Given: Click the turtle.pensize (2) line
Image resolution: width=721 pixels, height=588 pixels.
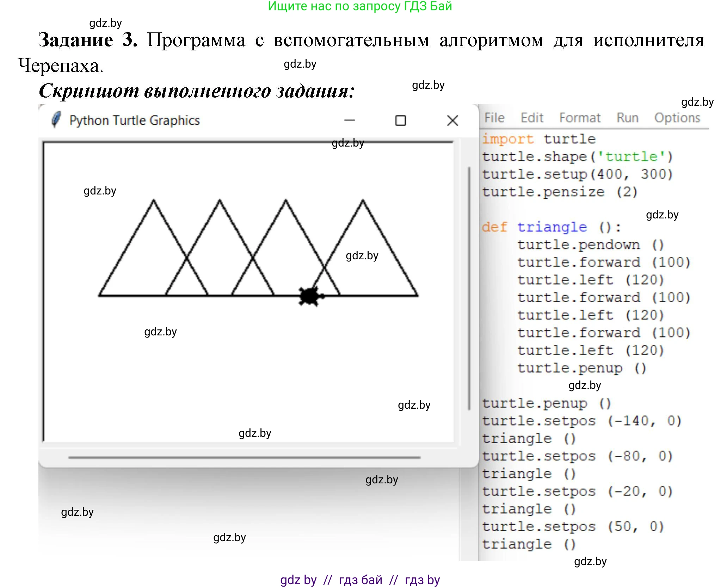Looking at the screenshot, I should tap(560, 192).
